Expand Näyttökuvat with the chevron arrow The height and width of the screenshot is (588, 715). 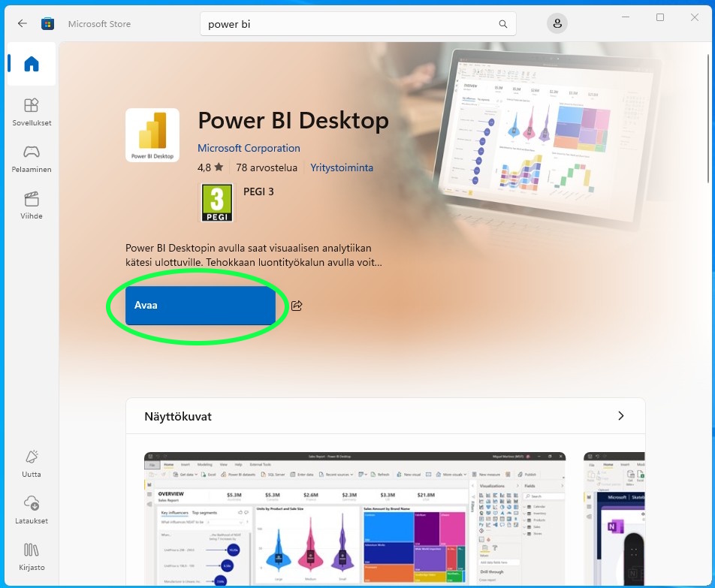coord(620,416)
